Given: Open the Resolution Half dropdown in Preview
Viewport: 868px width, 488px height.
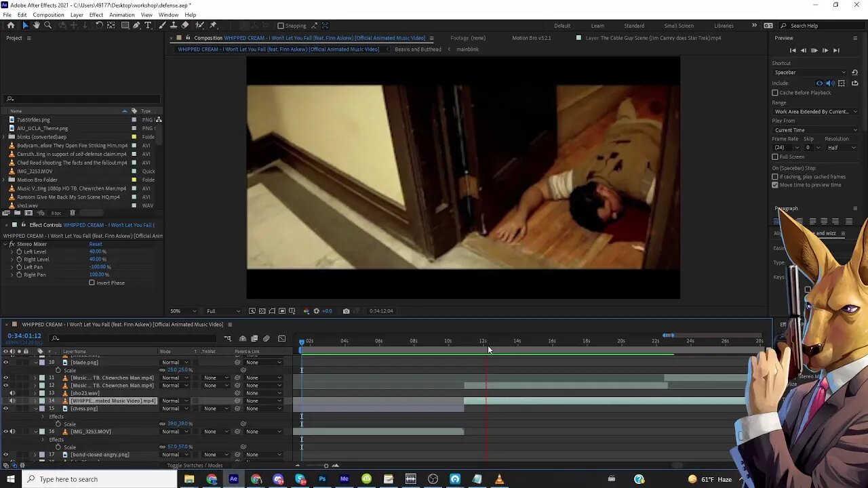Looking at the screenshot, I should [842, 147].
